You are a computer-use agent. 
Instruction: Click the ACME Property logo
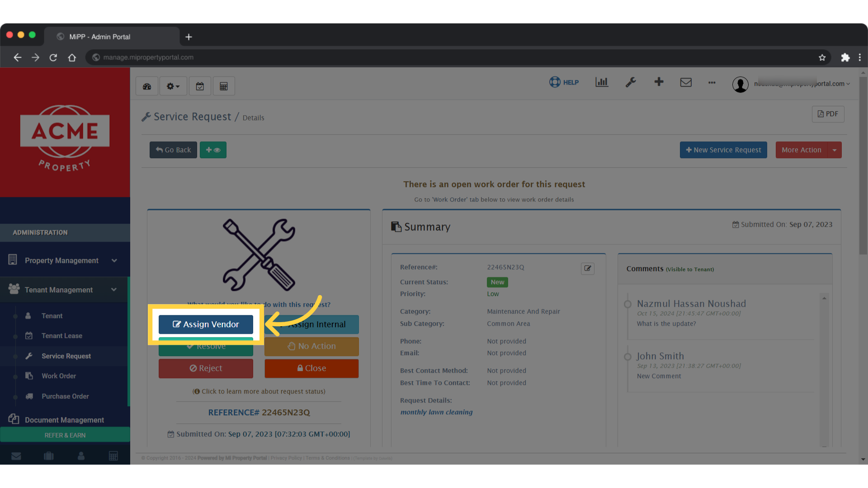coord(65,139)
